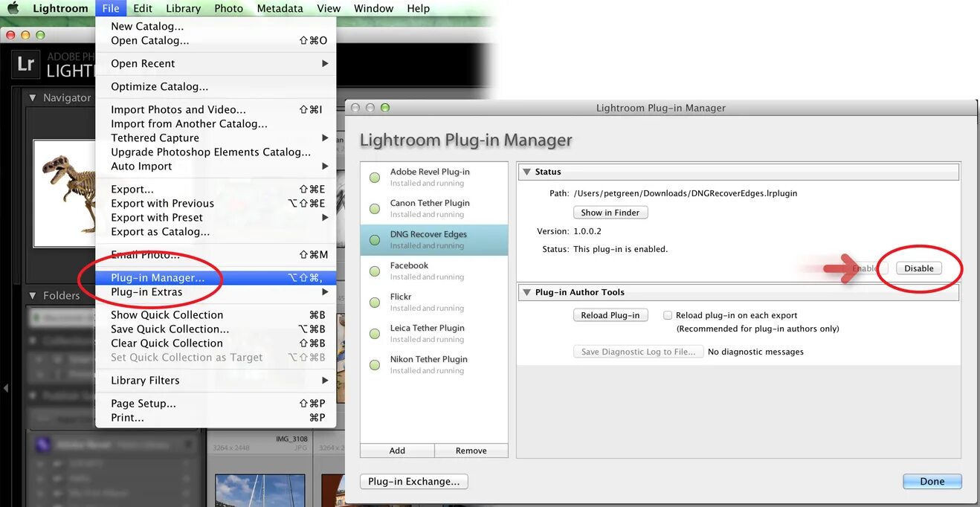This screenshot has width=980, height=507.
Task: Select Save Quick Collection...
Action: 216,329
